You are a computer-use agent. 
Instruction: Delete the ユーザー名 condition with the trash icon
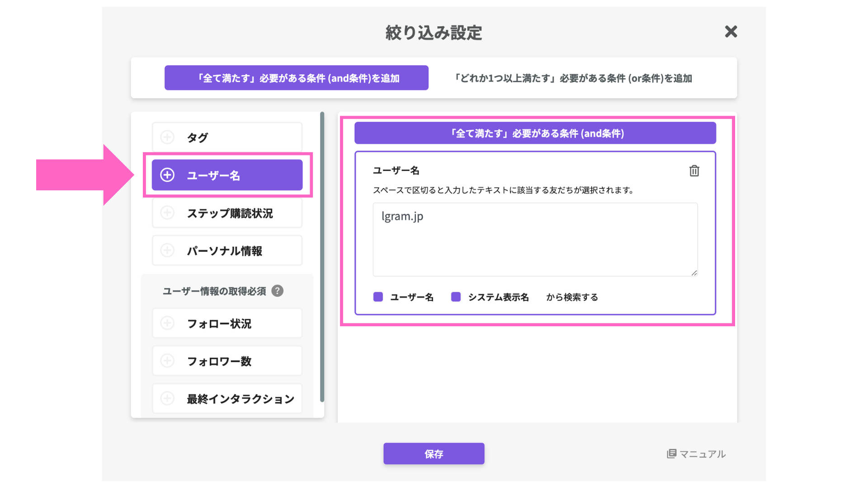[x=694, y=171]
